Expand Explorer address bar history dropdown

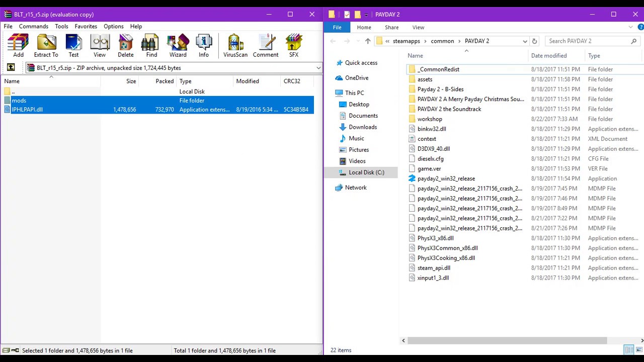click(x=525, y=41)
